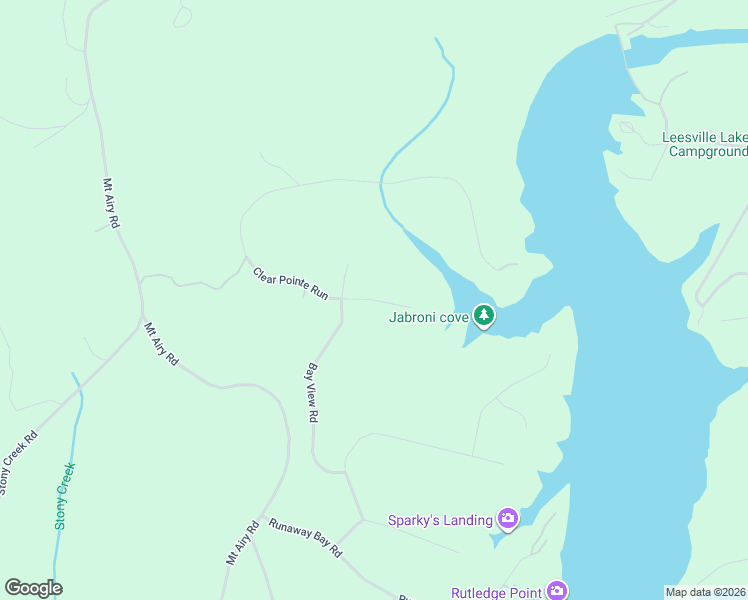Select the Runaway Bay Rd label
Image resolution: width=748 pixels, height=600 pixels.
tap(305, 538)
